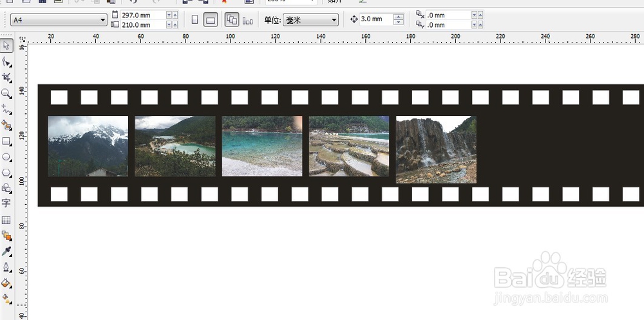
Task: Select the Basic Shapes tool
Action: pyautogui.click(x=6, y=188)
